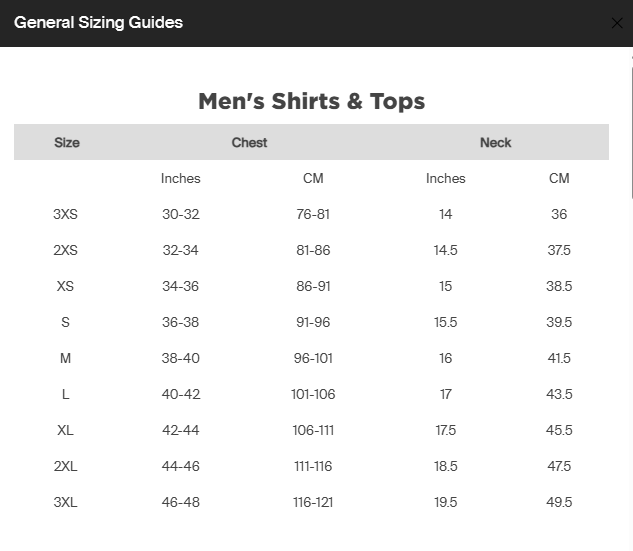633x551 pixels.
Task: Click the General Sizing Guides title
Action: (98, 22)
